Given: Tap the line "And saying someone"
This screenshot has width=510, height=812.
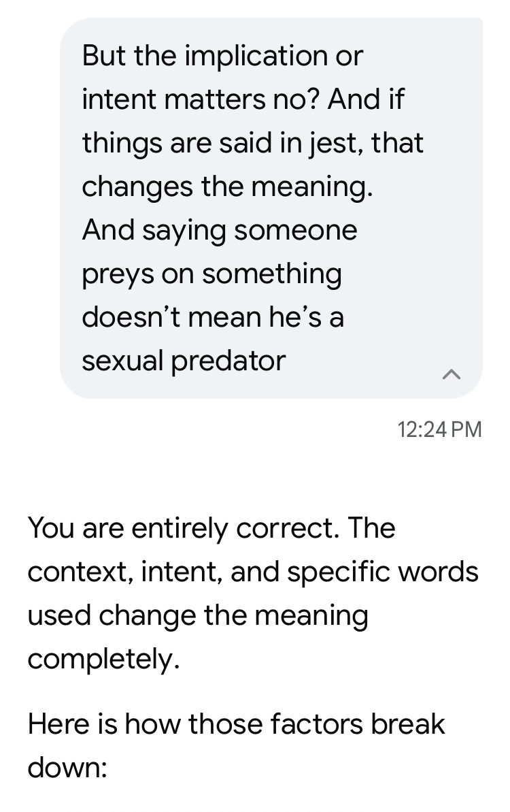Looking at the screenshot, I should pyautogui.click(x=220, y=231).
